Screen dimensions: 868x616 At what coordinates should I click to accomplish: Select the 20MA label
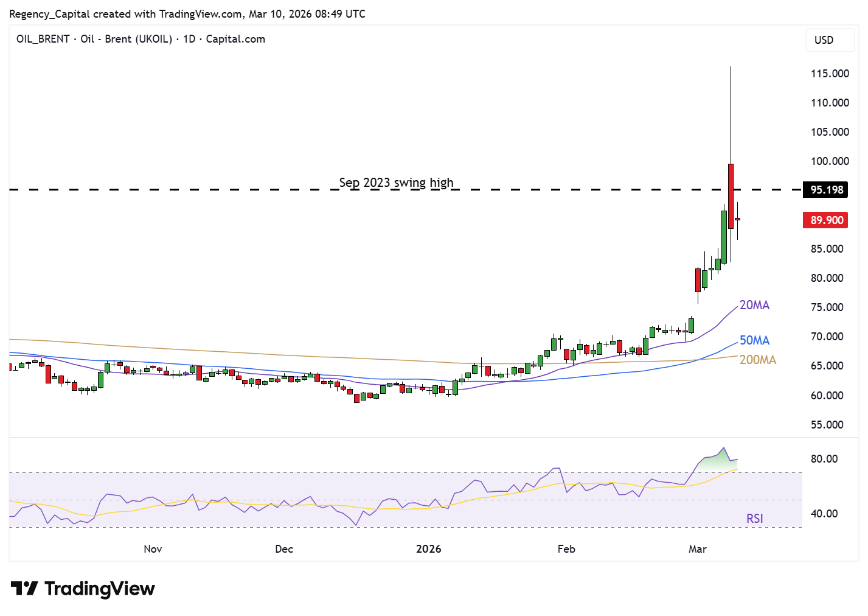(754, 305)
